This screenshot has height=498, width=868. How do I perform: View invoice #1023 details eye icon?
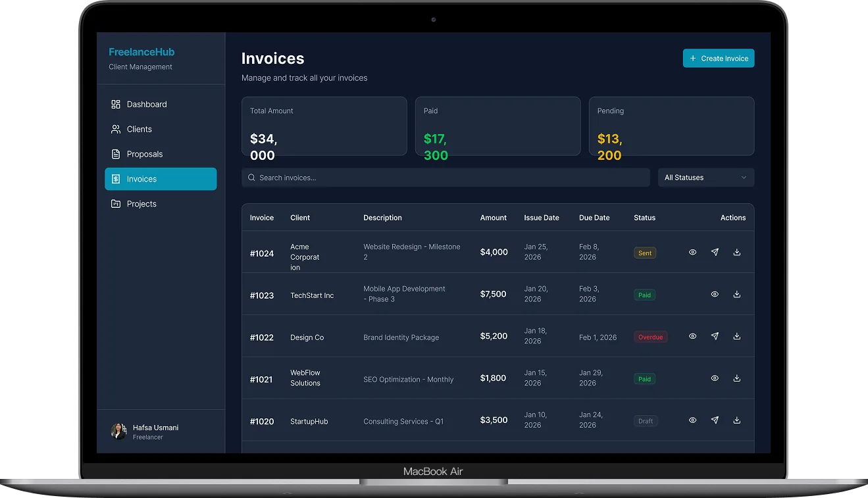(x=715, y=294)
